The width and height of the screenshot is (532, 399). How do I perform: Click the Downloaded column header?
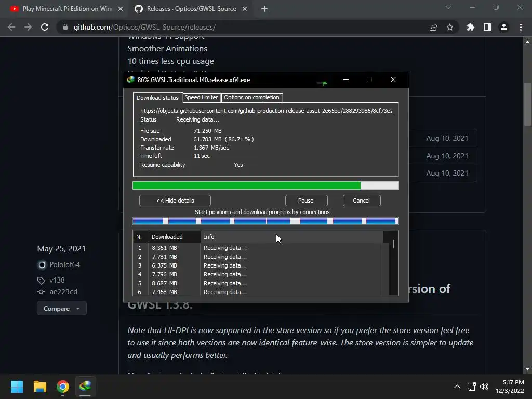coord(175,237)
